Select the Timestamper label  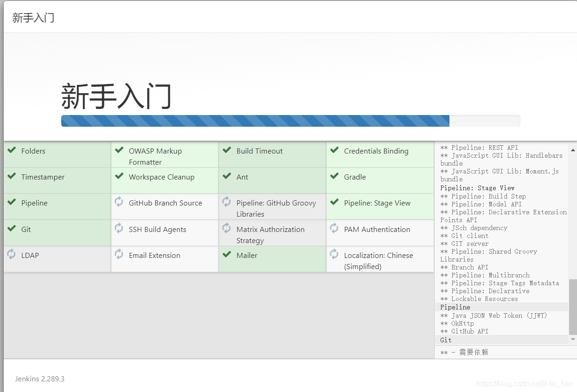pyautogui.click(x=43, y=177)
